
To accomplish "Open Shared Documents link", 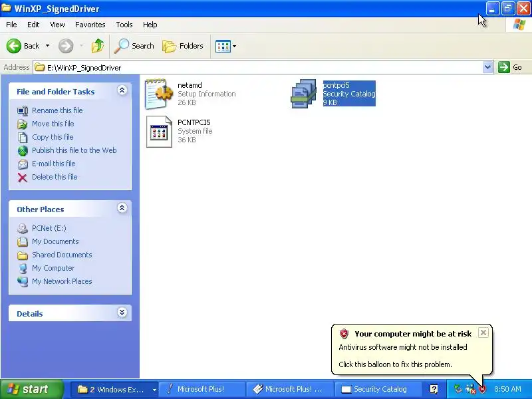I will tap(62, 255).
